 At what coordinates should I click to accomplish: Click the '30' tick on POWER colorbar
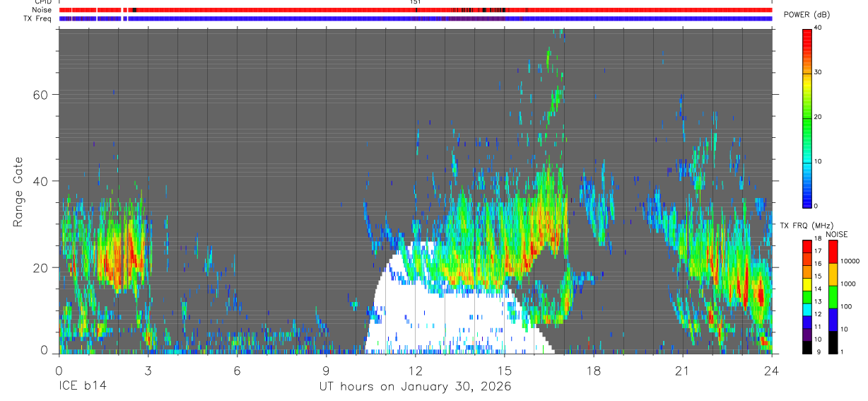coord(819,72)
